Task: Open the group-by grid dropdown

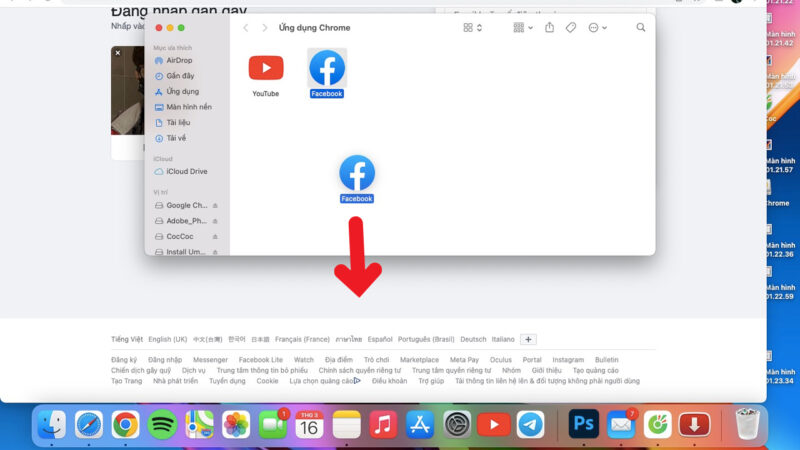Action: 522,28
